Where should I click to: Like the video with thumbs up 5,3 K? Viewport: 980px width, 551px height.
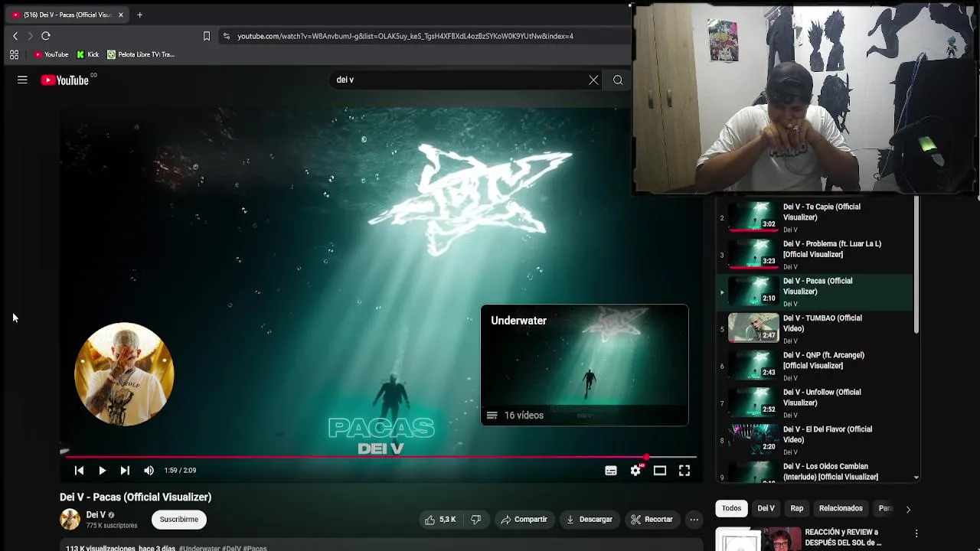pyautogui.click(x=439, y=520)
